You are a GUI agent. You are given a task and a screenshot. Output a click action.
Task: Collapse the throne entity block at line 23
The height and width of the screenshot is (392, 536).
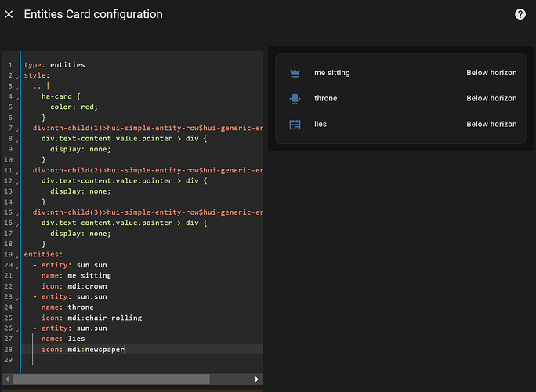[17, 297]
